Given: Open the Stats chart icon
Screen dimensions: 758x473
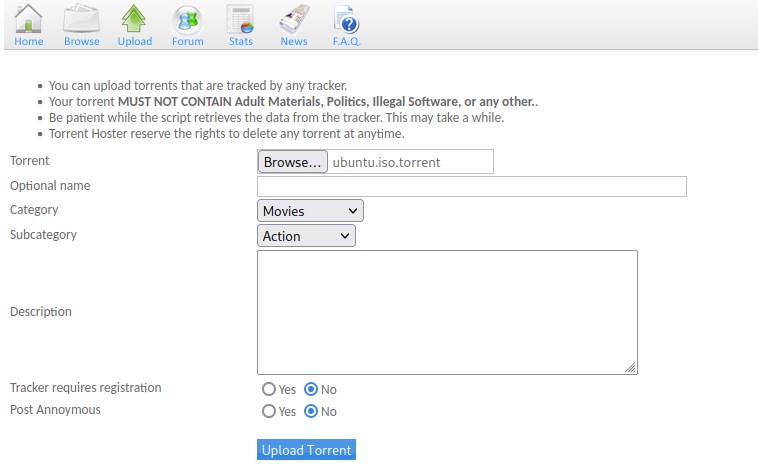Looking at the screenshot, I should point(240,19).
